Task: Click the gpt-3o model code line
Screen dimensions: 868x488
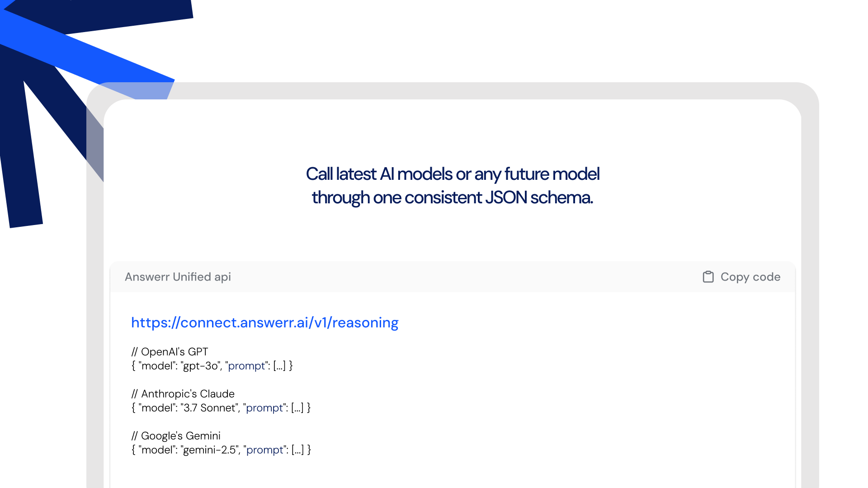Action: pyautogui.click(x=212, y=366)
